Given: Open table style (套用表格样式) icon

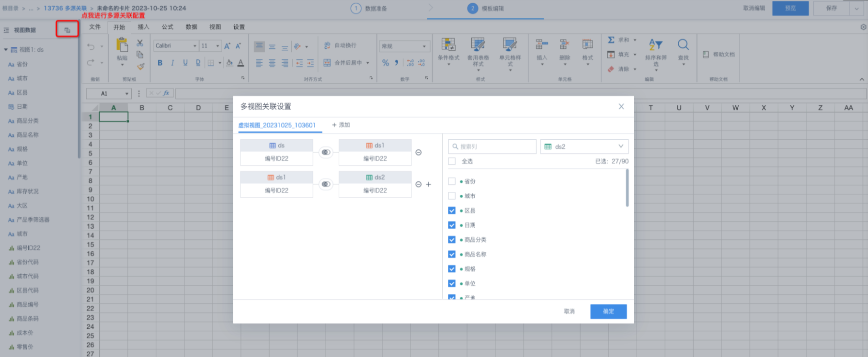Looking at the screenshot, I should coord(478,45).
